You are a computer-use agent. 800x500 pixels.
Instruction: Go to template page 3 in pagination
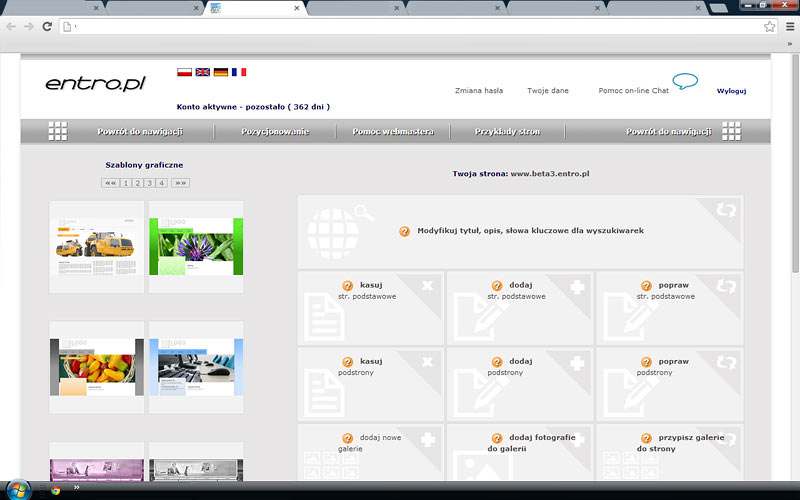coord(149,183)
